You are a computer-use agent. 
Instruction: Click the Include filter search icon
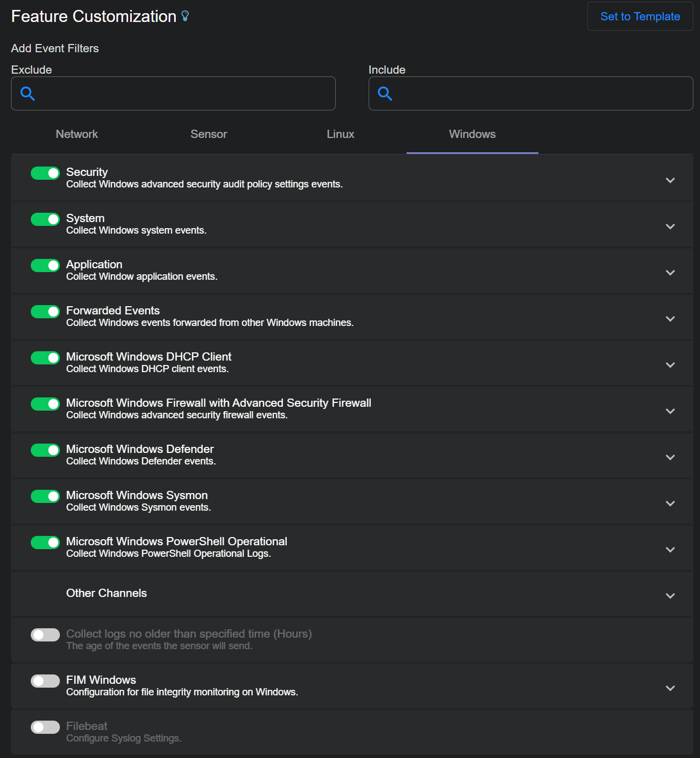(385, 93)
